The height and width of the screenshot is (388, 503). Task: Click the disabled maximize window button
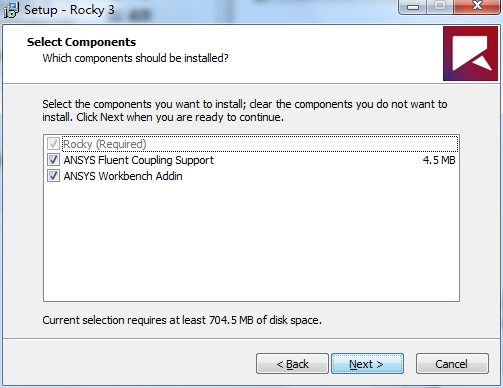(440, 6)
